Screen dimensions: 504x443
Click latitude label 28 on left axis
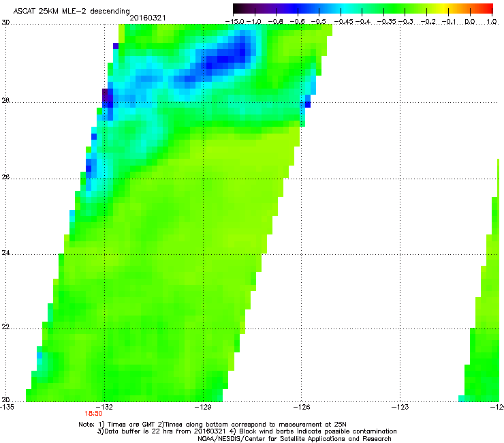pos(5,100)
